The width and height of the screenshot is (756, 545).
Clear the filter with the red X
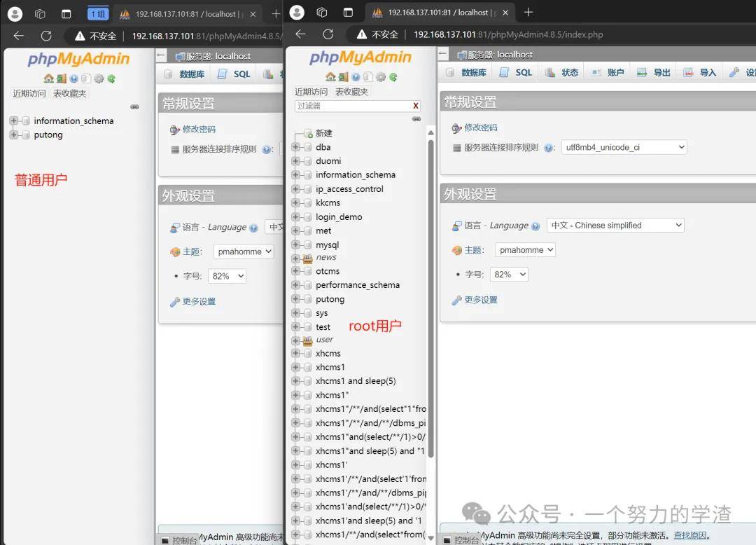(416, 106)
